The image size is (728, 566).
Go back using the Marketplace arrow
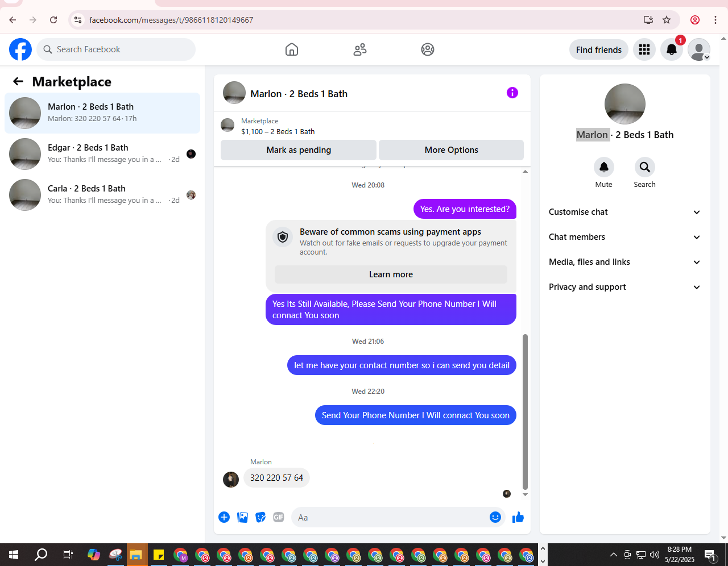[x=18, y=81]
